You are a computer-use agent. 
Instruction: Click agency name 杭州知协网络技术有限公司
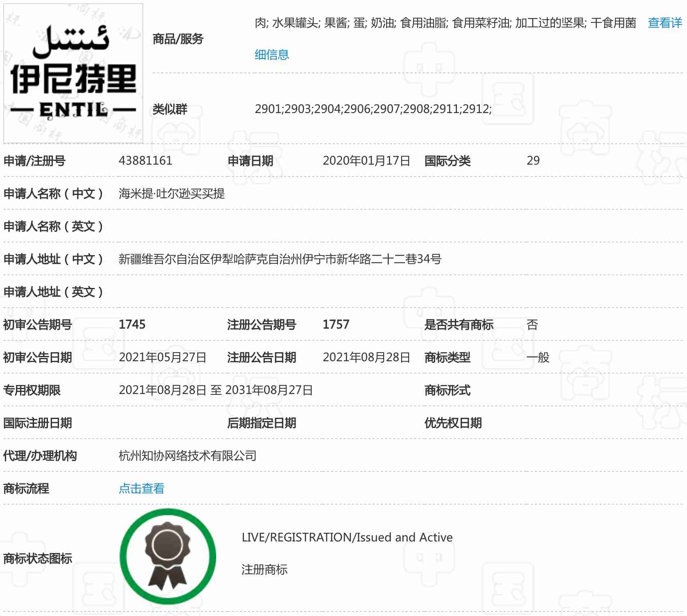(x=188, y=455)
